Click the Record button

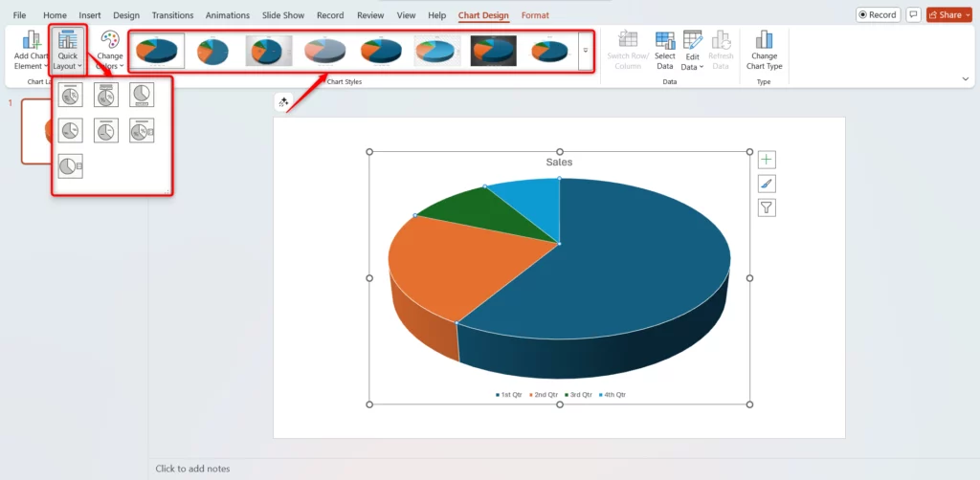coord(877,15)
